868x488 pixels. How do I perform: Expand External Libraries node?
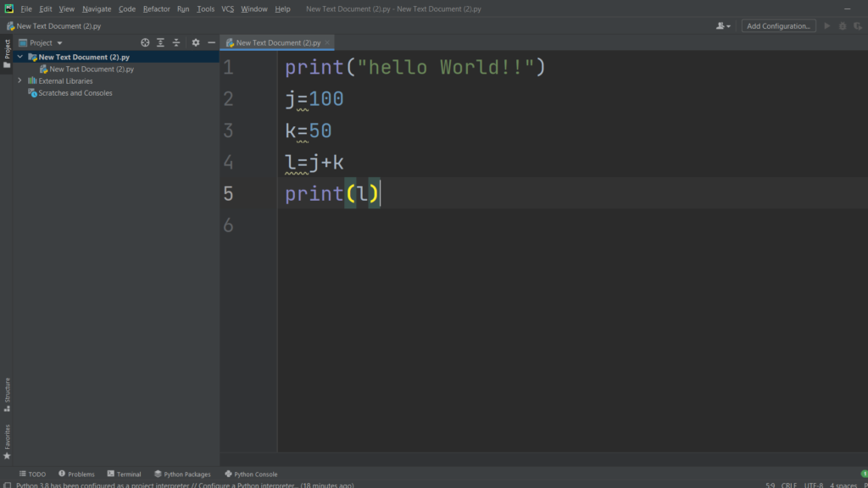(x=20, y=80)
